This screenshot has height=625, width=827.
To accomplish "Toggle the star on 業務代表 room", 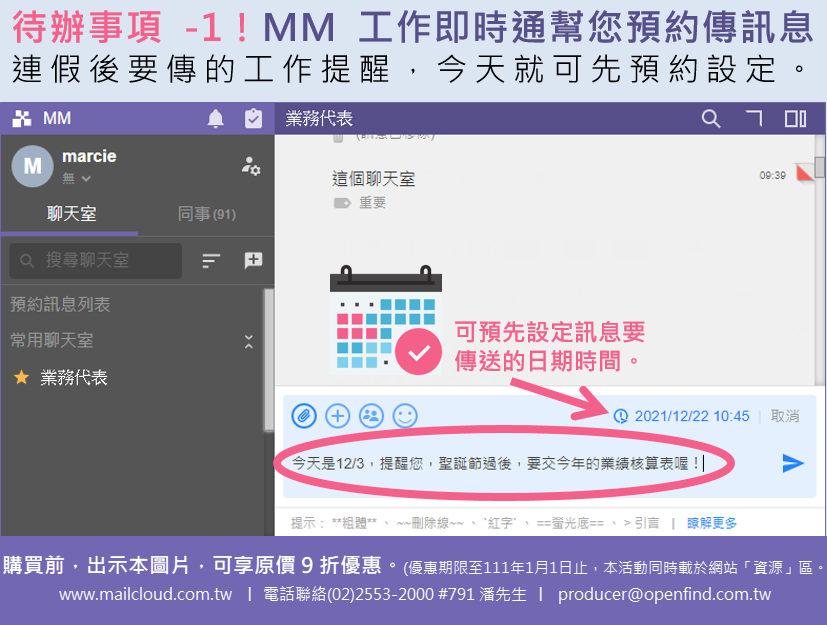I will coord(22,377).
